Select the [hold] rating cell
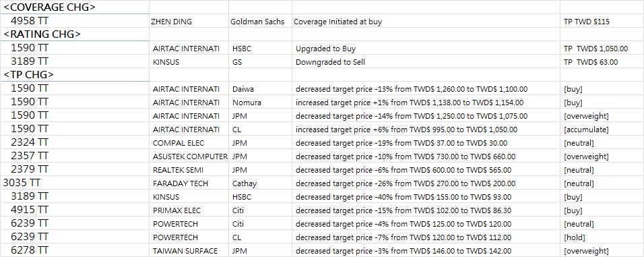Image resolution: width=644 pixels, height=257 pixels. [x=602, y=237]
